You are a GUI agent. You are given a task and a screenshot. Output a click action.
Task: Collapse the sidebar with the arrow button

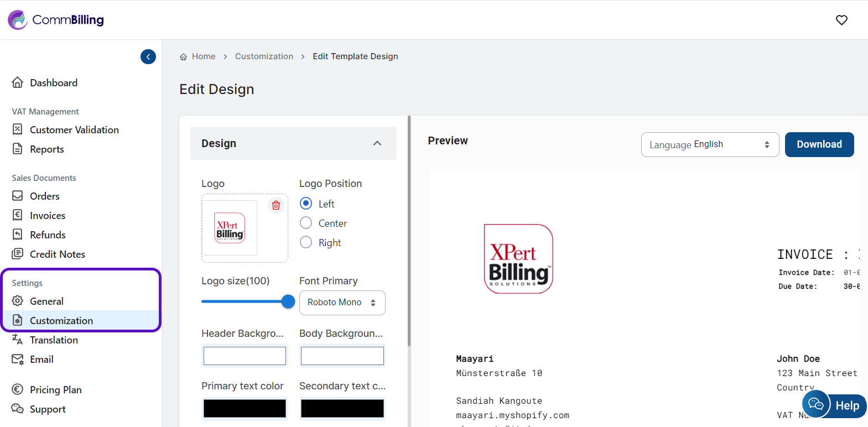click(148, 57)
